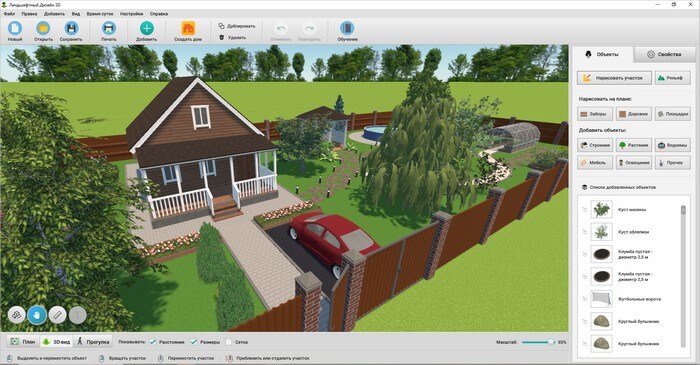The height and width of the screenshot is (365, 700).
Task: Enable the Сетка grid checkbox
Action: point(229,342)
